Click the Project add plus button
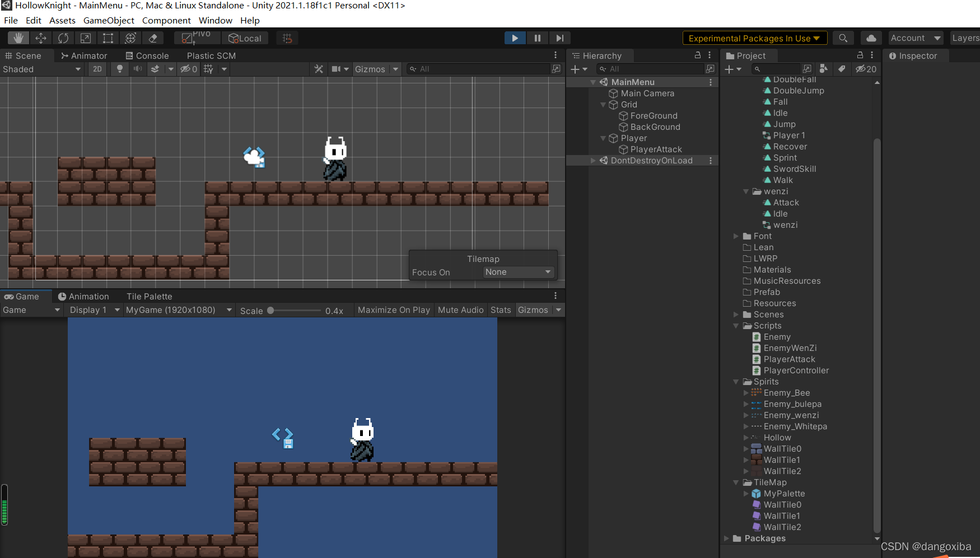Viewport: 980px width, 558px height. coord(733,69)
